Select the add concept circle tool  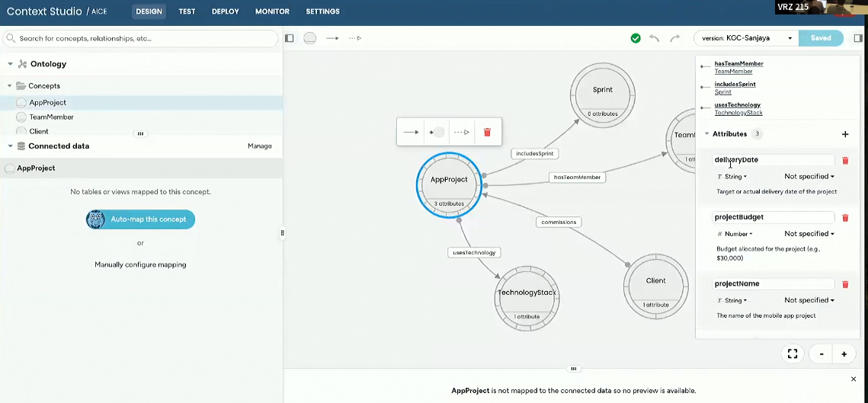point(310,38)
